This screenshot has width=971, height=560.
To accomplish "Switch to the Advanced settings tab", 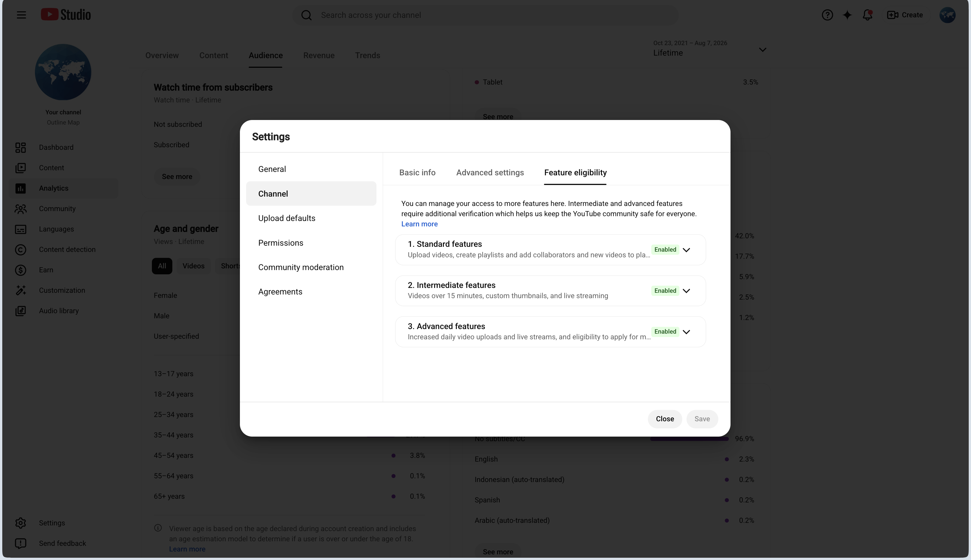I will (x=490, y=173).
